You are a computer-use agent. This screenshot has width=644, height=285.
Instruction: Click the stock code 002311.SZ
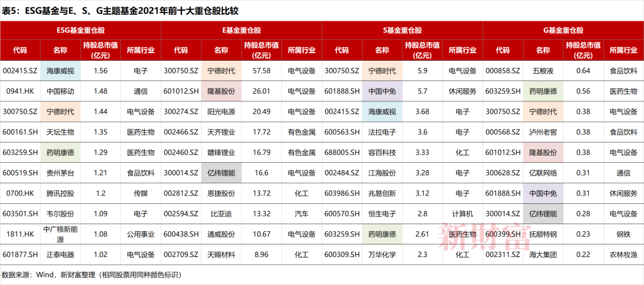click(x=503, y=255)
